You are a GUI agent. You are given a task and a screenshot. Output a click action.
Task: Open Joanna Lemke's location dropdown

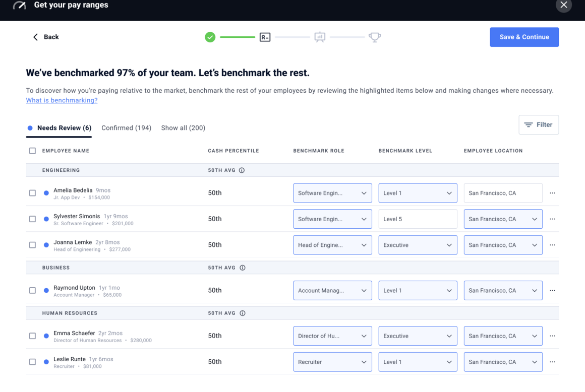click(503, 245)
